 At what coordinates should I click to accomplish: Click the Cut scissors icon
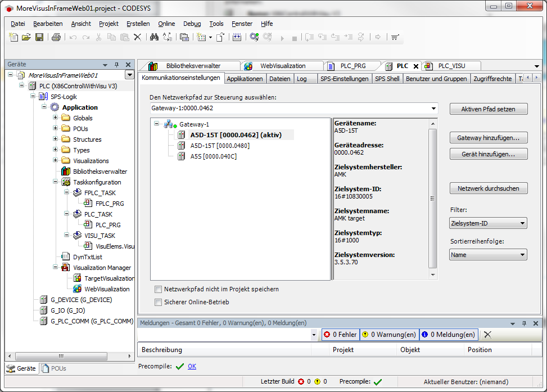click(99, 37)
